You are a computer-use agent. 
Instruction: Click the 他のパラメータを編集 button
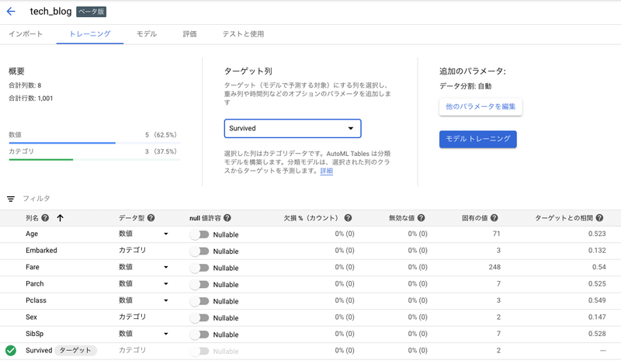[480, 106]
